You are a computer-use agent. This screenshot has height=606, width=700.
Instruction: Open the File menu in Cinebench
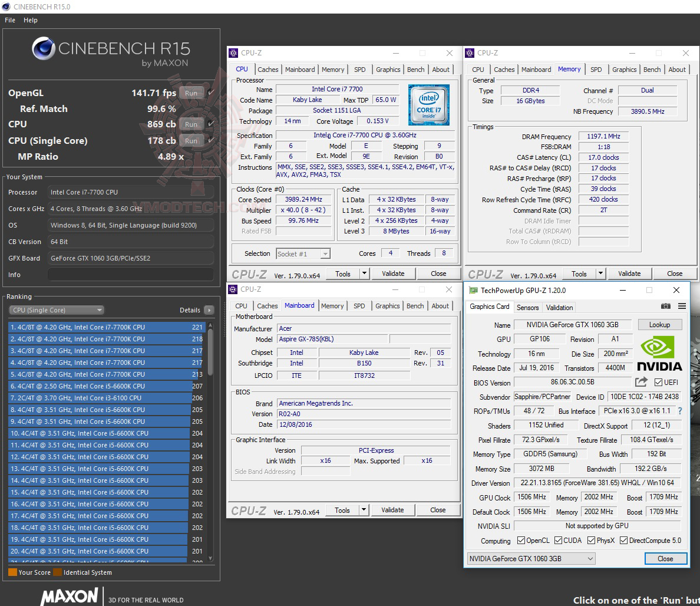pyautogui.click(x=10, y=20)
